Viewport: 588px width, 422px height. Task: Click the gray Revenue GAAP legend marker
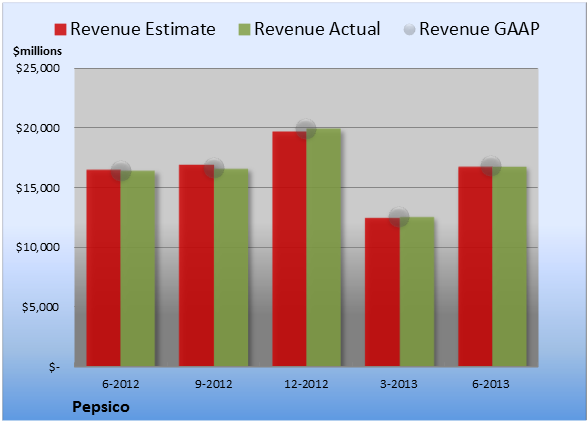click(x=410, y=30)
